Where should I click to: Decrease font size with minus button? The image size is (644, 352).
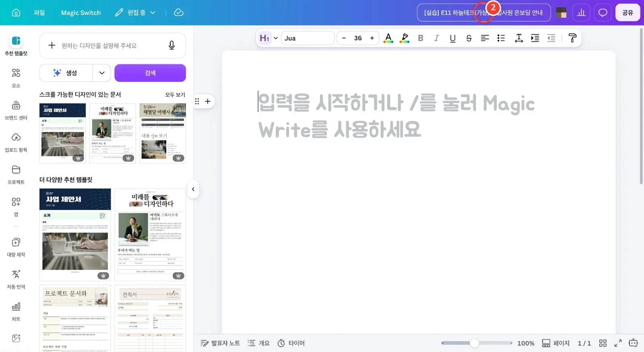pyautogui.click(x=344, y=38)
